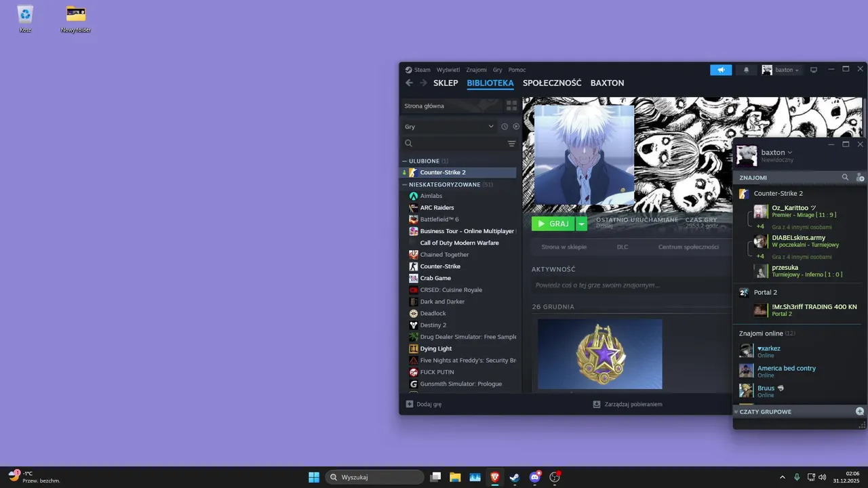Click Brave browser icon in the taskbar
The width and height of the screenshot is (868, 488).
tap(494, 477)
